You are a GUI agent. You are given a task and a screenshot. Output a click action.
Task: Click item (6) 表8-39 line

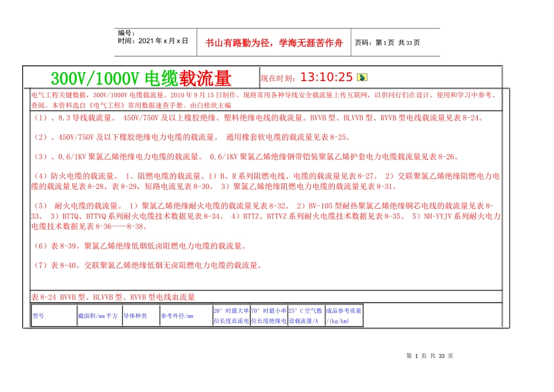140,246
